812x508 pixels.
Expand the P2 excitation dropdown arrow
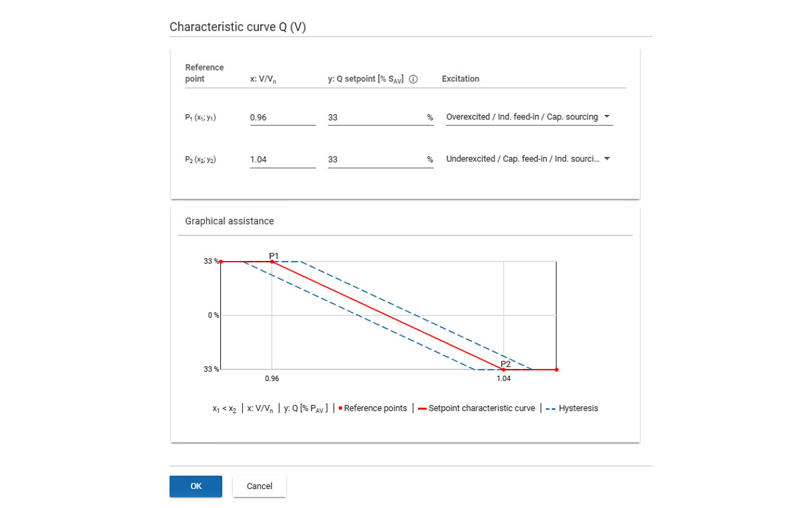606,159
